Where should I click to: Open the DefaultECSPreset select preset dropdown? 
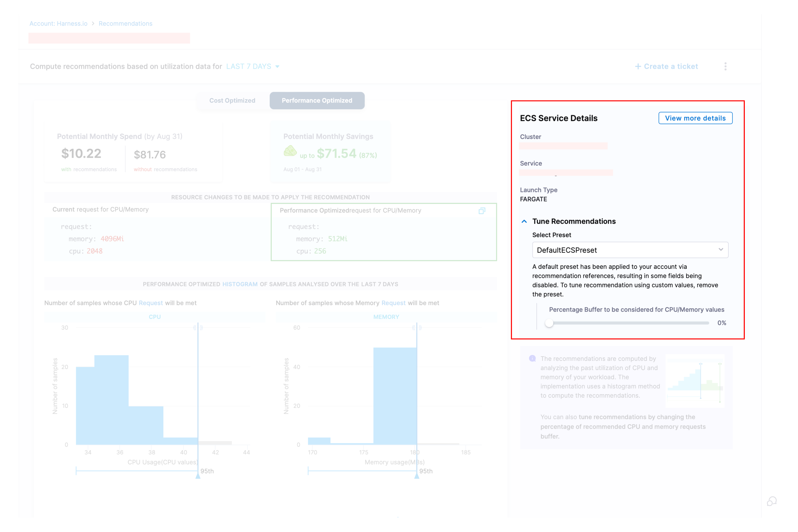[630, 250]
